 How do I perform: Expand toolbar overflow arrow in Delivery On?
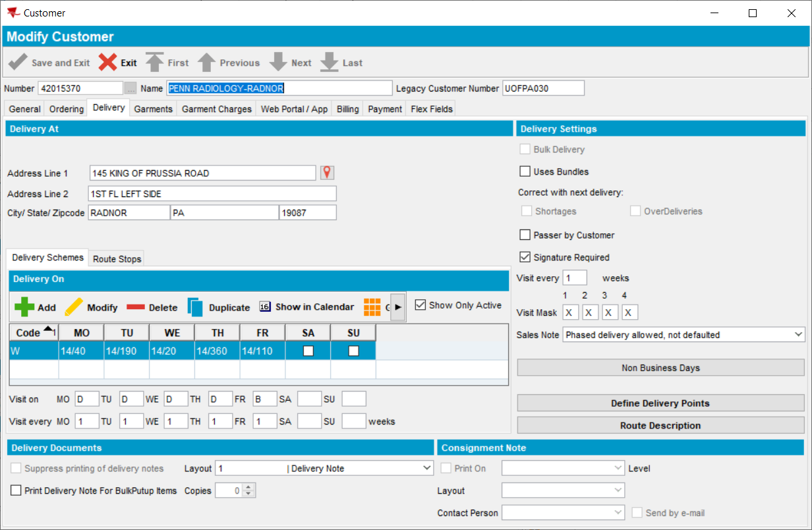[x=397, y=307]
